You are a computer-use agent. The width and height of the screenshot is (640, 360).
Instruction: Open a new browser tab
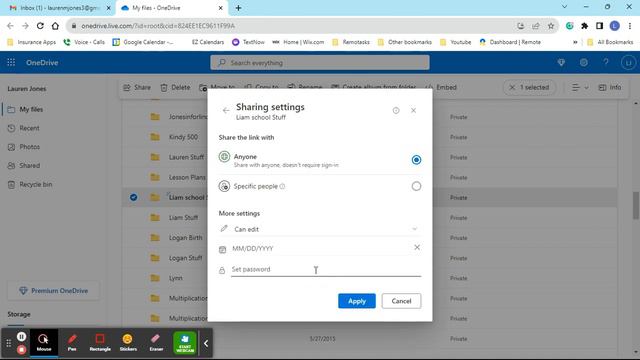tap(238, 8)
